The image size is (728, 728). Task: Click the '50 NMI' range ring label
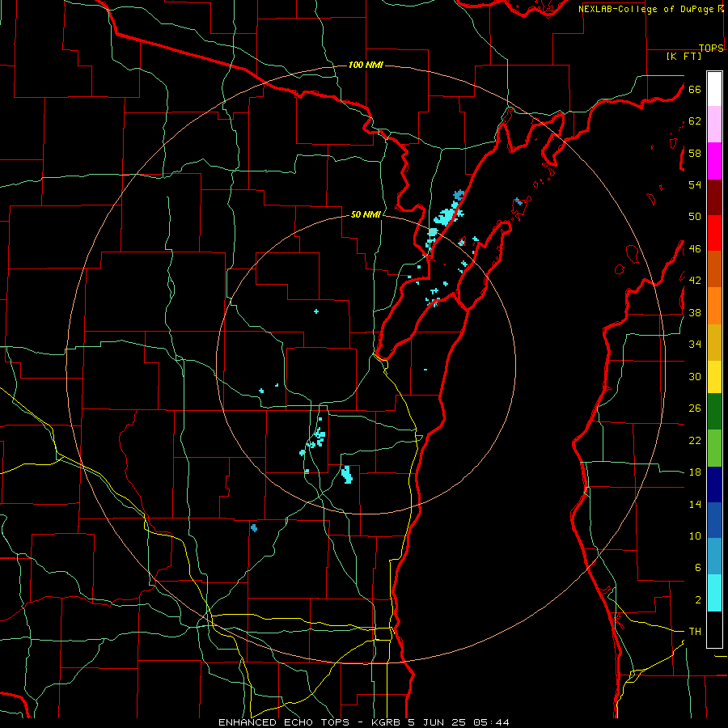click(x=366, y=214)
